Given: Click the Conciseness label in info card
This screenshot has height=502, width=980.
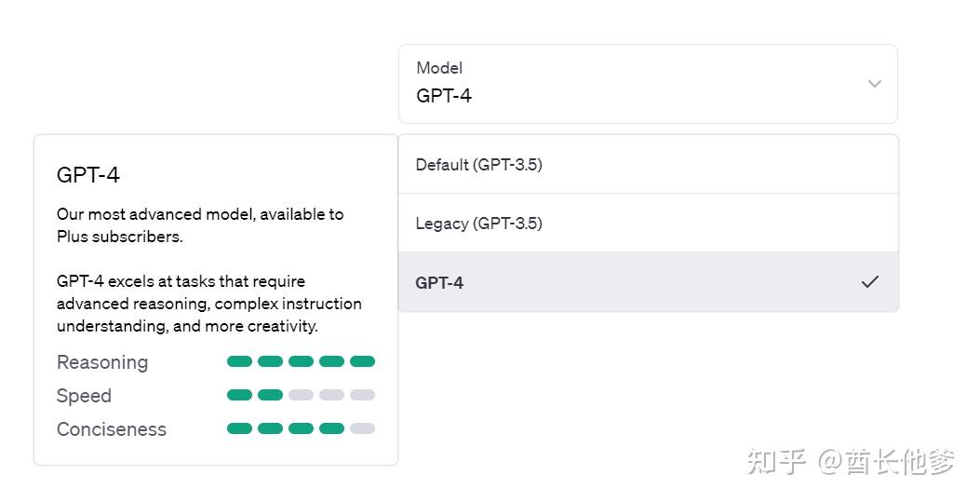Looking at the screenshot, I should point(112,429).
